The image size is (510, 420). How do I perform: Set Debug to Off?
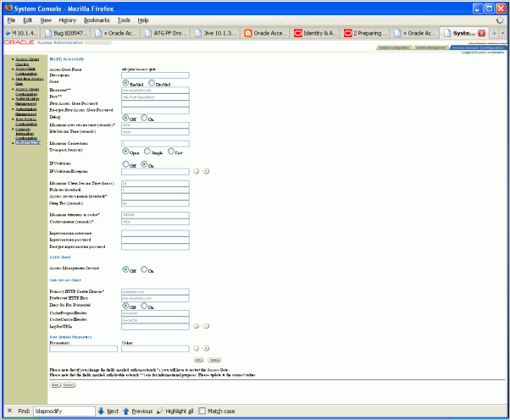(125, 118)
